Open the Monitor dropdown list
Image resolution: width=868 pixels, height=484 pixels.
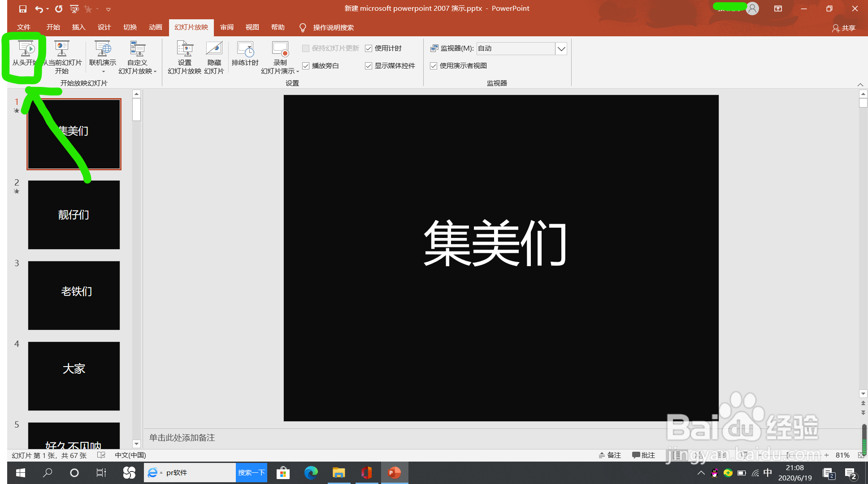(561, 48)
